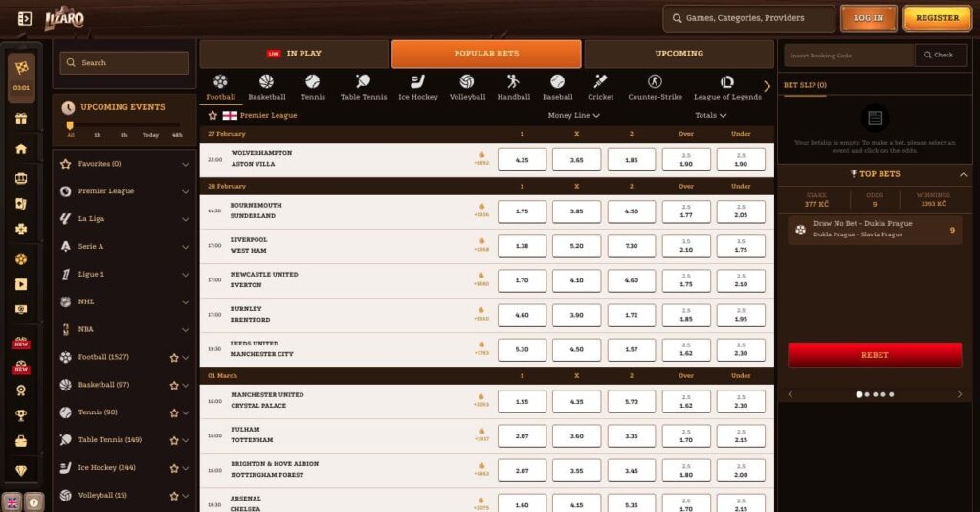Set upcoming events slider to Today
This screenshot has height=512, width=980.
pyautogui.click(x=150, y=134)
